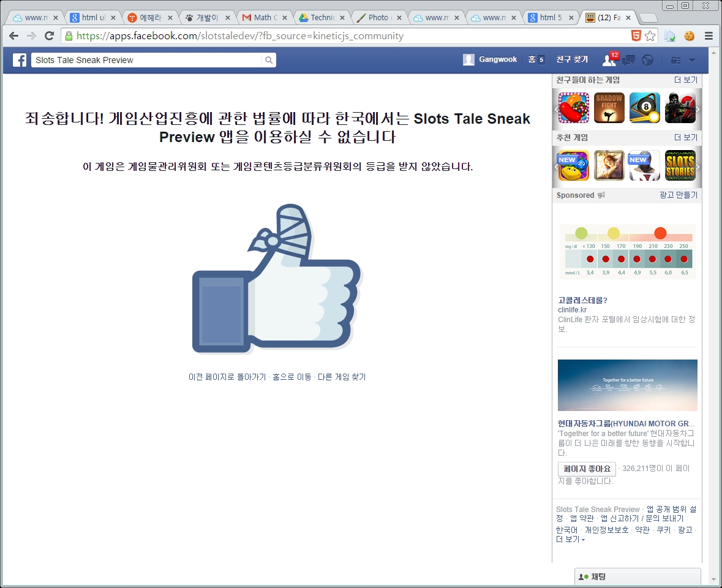This screenshot has height=588, width=722.
Task: Open privacy shortcuts lock icon
Action: [x=675, y=60]
